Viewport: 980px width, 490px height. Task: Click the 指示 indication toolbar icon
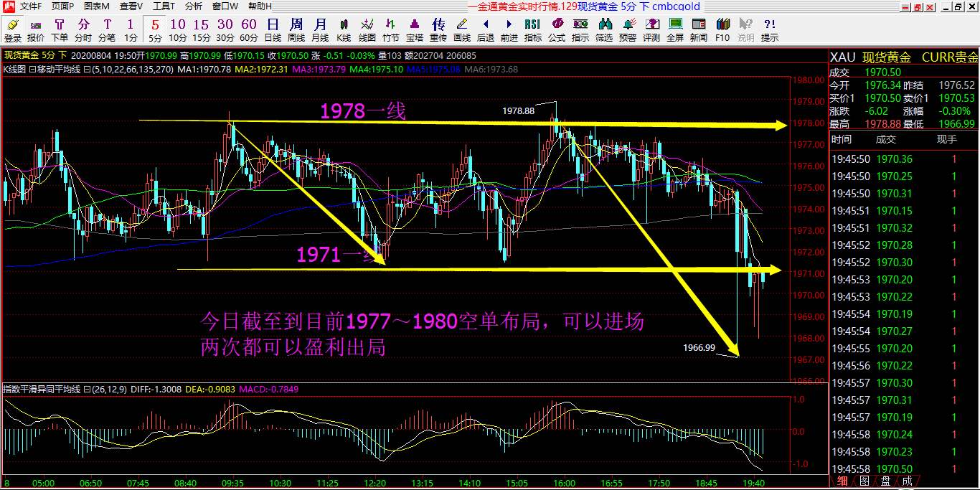pos(580,31)
